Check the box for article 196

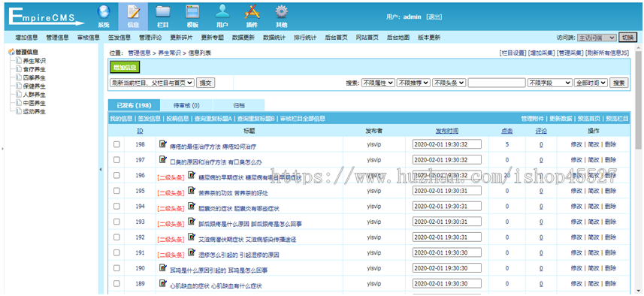coord(116,175)
